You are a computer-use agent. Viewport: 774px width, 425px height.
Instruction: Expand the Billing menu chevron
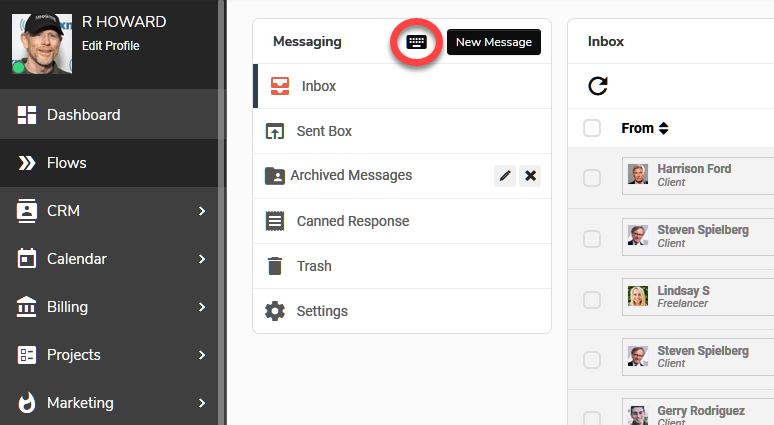pos(201,307)
